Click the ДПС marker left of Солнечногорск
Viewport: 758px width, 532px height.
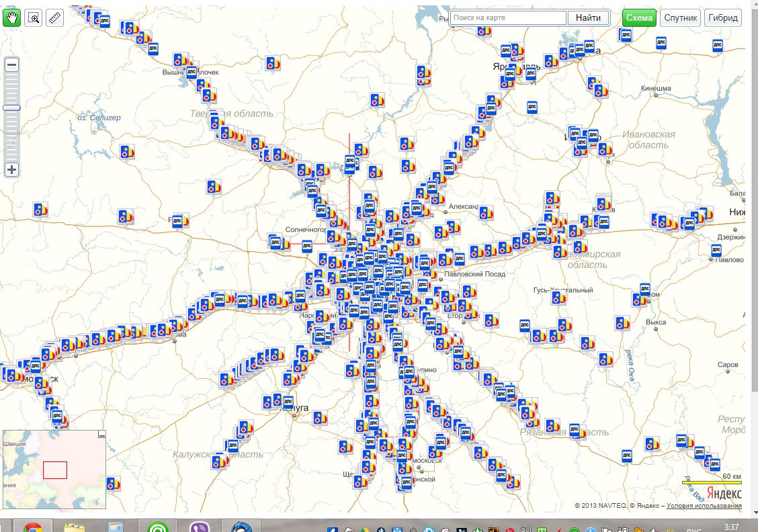click(x=274, y=242)
